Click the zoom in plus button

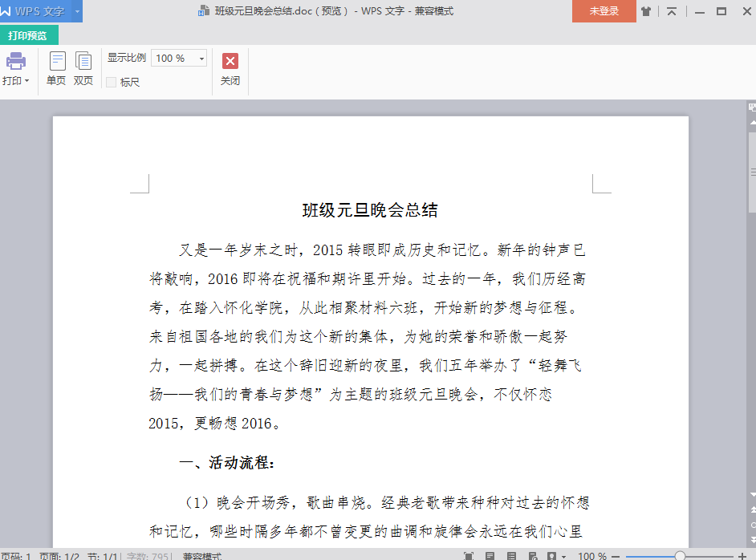[742, 556]
